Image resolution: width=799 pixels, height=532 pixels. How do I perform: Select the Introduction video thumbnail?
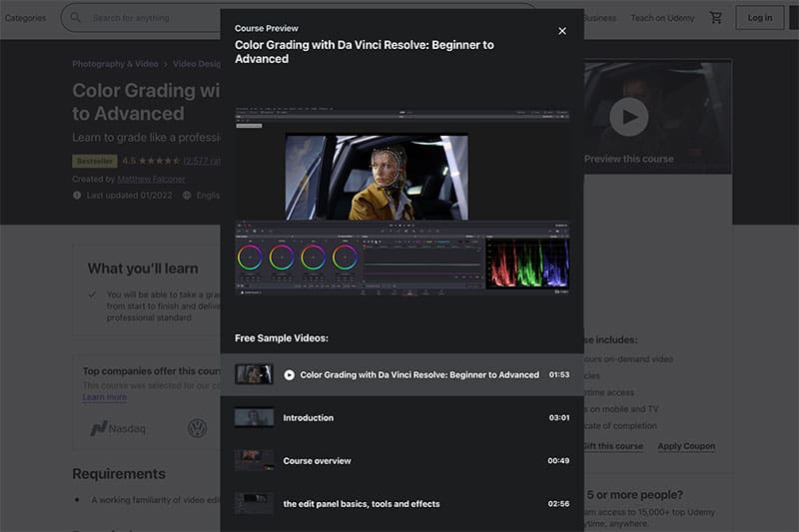(254, 417)
